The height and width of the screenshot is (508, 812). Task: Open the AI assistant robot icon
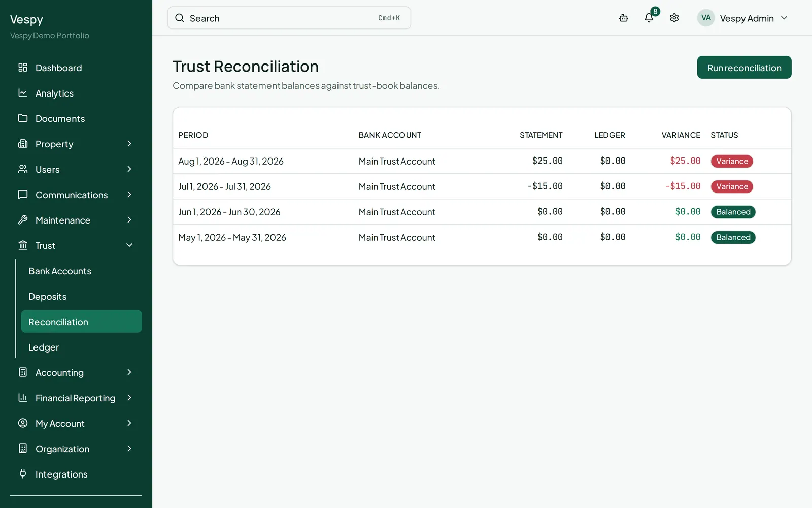tap(624, 18)
